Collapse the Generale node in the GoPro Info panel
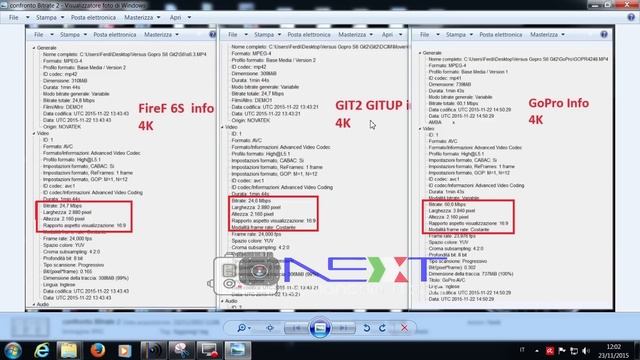The height and width of the screenshot is (360, 640). coord(420,53)
